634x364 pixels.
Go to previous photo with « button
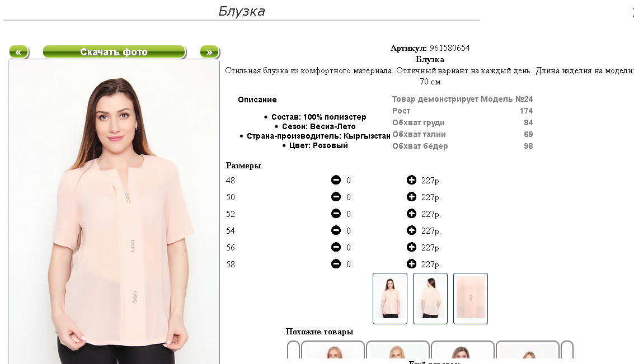19,52
